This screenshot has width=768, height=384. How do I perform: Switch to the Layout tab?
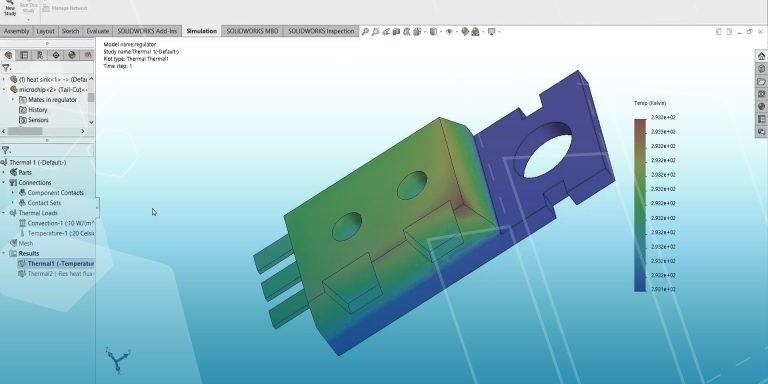coord(46,31)
